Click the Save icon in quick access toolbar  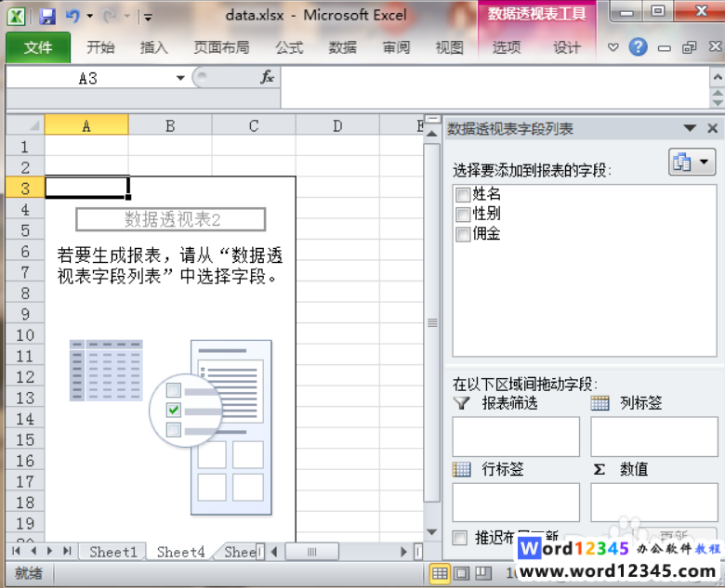click(47, 17)
